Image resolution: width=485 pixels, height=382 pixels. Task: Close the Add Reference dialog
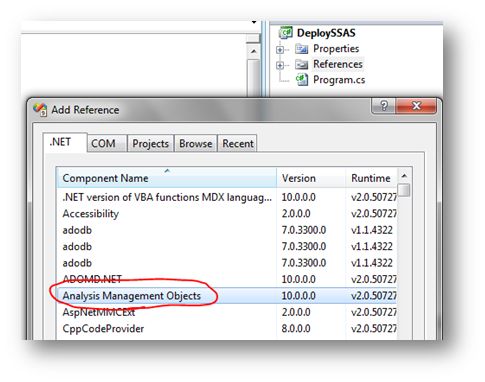(416, 106)
